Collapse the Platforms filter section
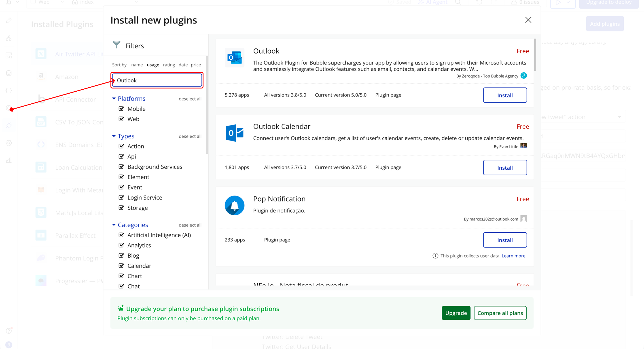This screenshot has height=349, width=644. point(114,99)
